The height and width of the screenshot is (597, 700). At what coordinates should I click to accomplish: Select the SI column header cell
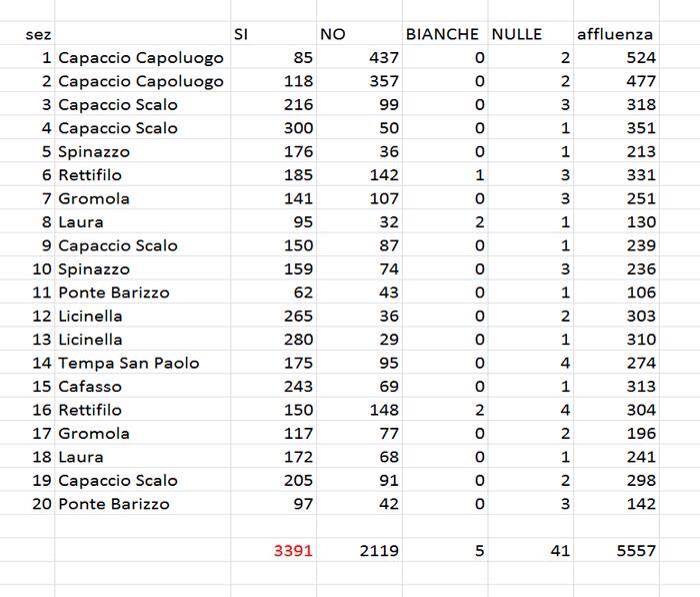(x=274, y=34)
